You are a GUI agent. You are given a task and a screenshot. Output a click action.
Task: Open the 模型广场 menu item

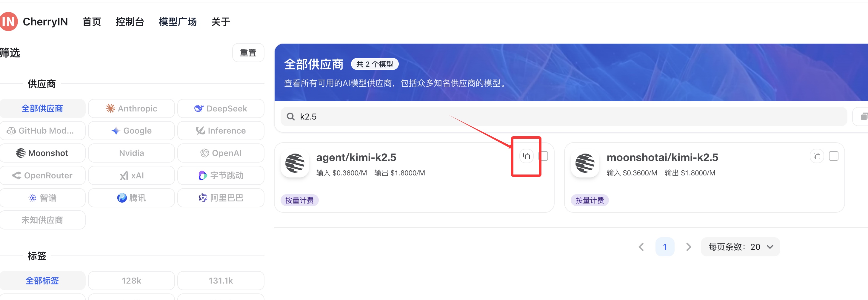click(178, 22)
